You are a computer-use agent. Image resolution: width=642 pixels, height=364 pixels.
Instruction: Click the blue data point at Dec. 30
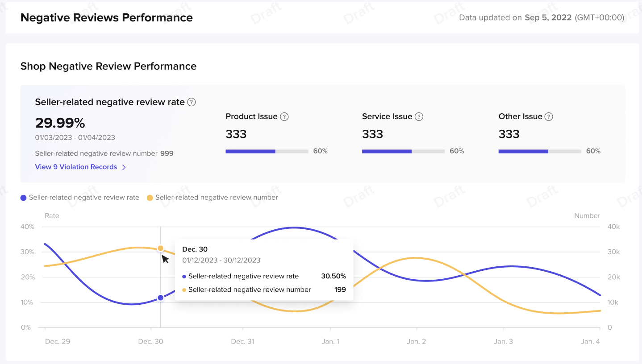tap(160, 298)
